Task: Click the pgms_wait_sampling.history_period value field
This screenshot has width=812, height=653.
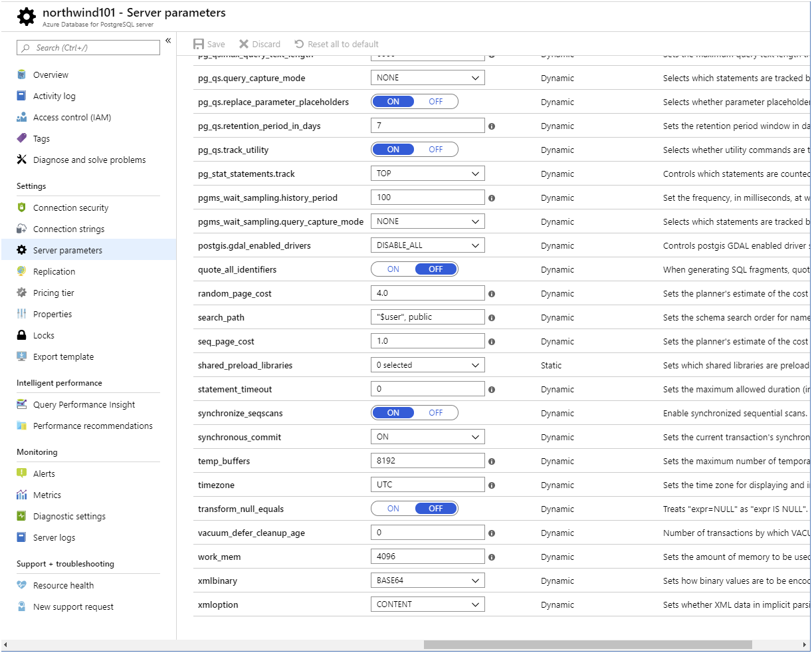Action: click(x=428, y=197)
